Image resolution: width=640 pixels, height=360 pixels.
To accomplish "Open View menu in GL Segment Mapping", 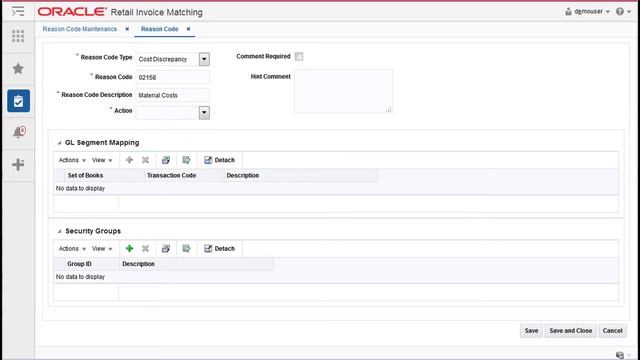I will 102,160.
